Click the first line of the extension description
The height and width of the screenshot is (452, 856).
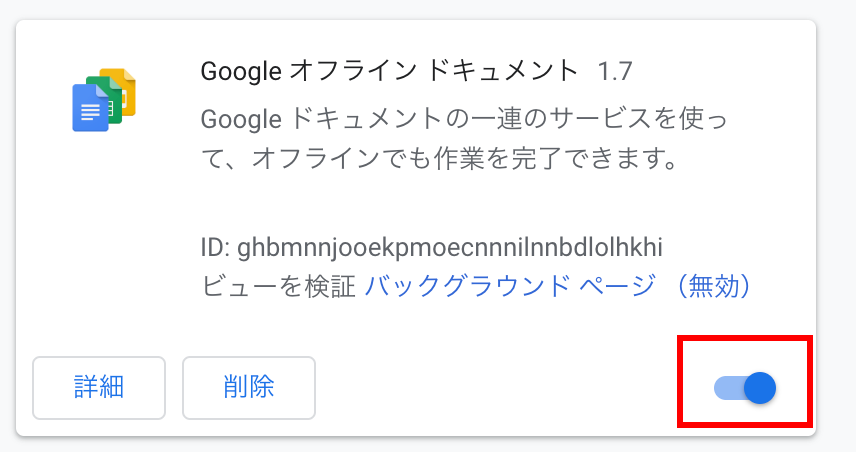(464, 119)
